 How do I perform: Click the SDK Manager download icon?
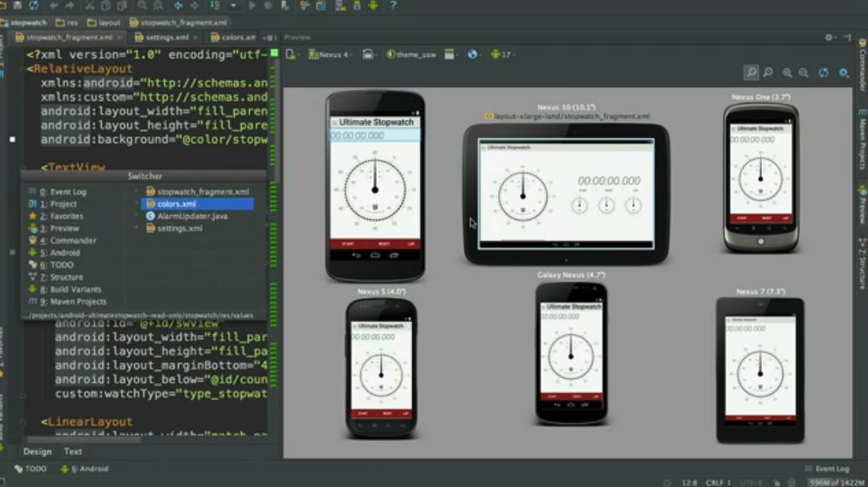tap(357, 5)
